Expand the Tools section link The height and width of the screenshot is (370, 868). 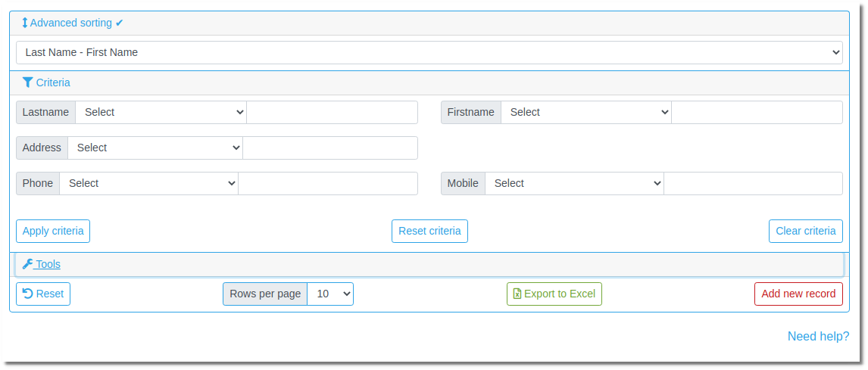pos(42,264)
